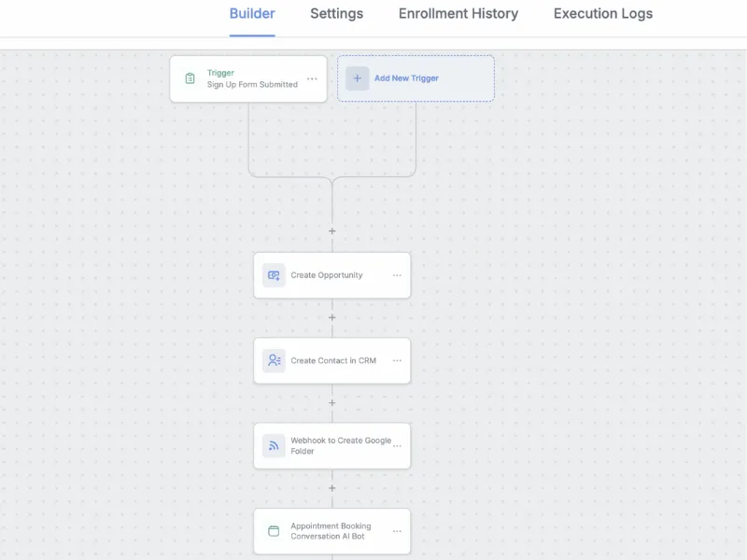Image resolution: width=747 pixels, height=560 pixels.
Task: Select the Create Contact in CRM card
Action: 332,360
